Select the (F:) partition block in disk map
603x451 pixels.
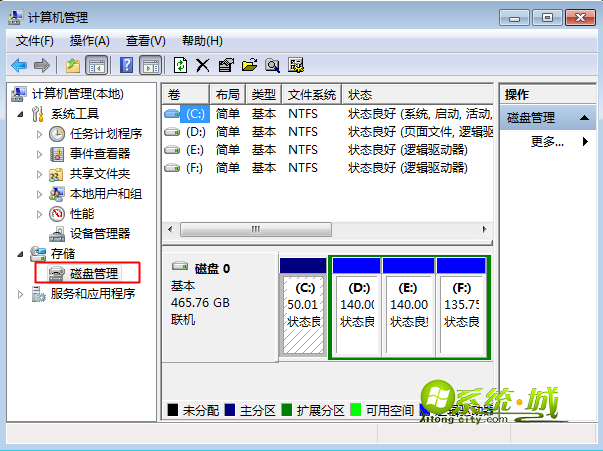tap(461, 308)
